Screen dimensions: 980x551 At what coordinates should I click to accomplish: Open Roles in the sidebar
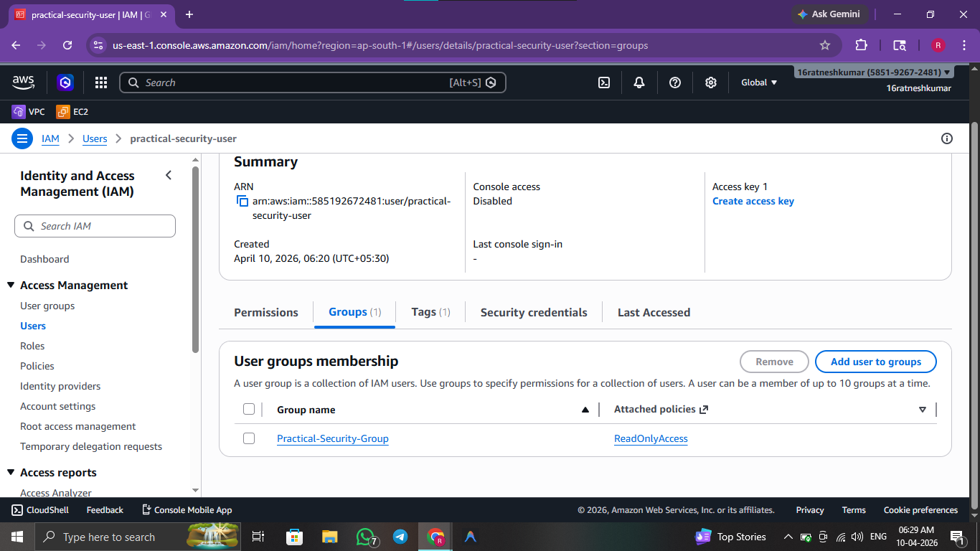click(32, 346)
